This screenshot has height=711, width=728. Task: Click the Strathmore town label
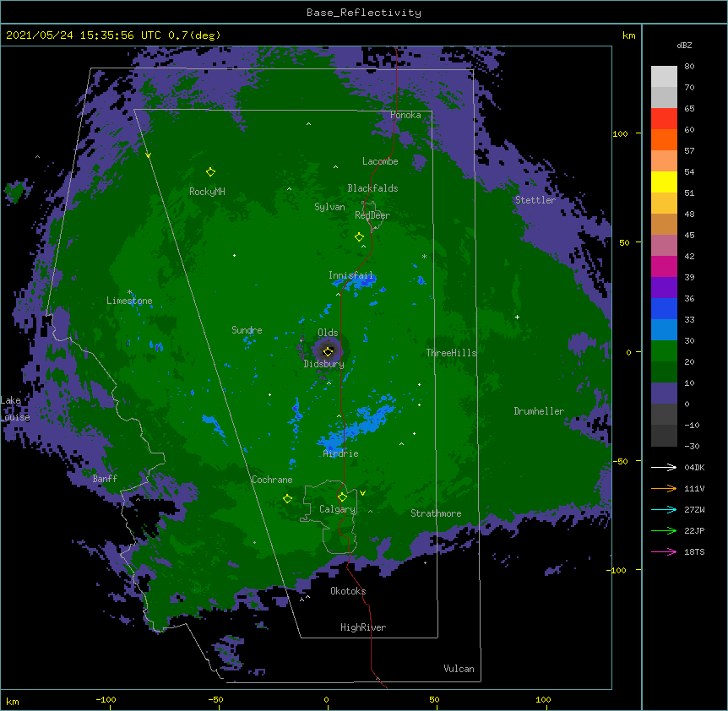(436, 513)
